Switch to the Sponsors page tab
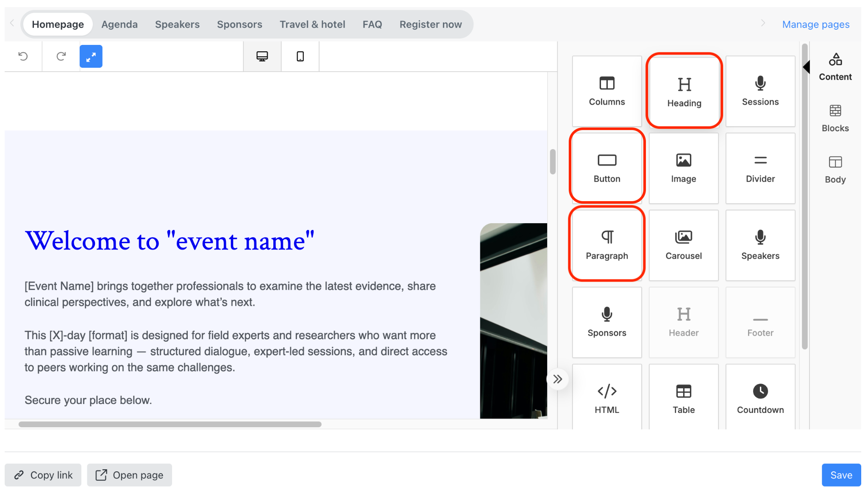 pos(239,25)
